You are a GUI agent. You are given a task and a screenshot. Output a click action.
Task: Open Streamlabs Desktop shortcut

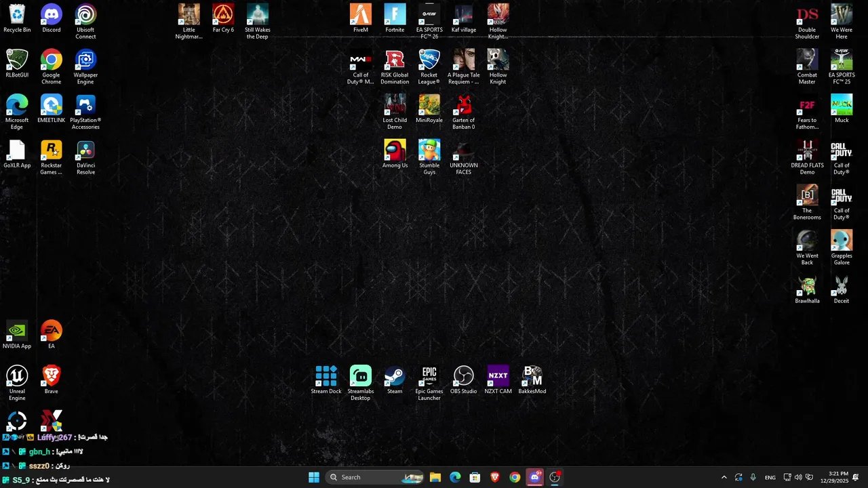point(361,383)
